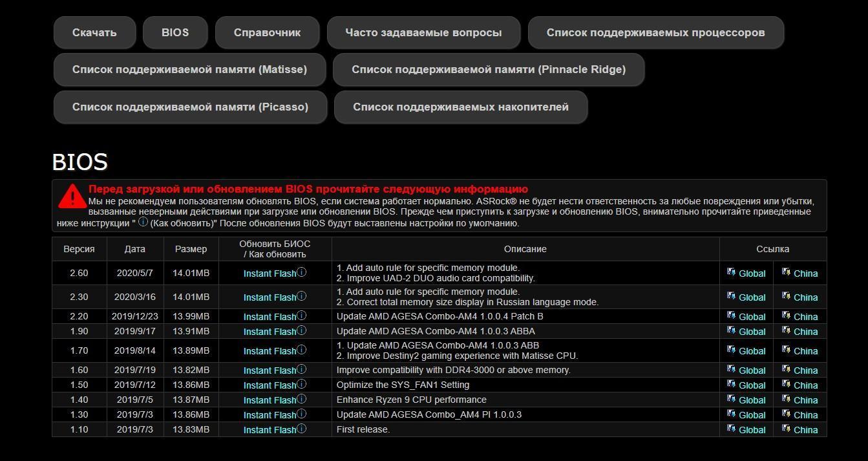
Task: Click the Global download icon for BIOS 1.30
Action: click(x=731, y=414)
